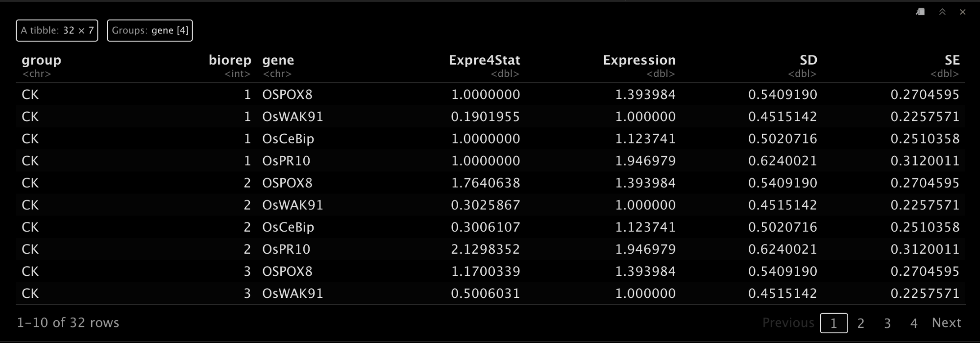980x343 pixels.
Task: Click the biorep column header
Action: pyautogui.click(x=230, y=60)
